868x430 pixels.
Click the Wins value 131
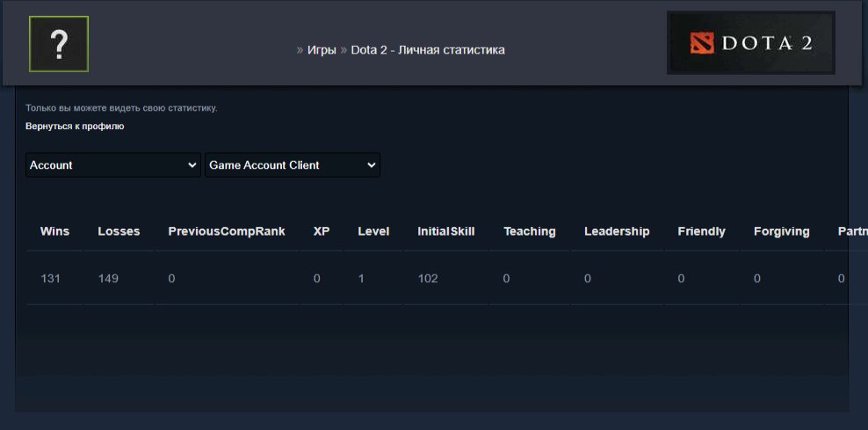51,279
